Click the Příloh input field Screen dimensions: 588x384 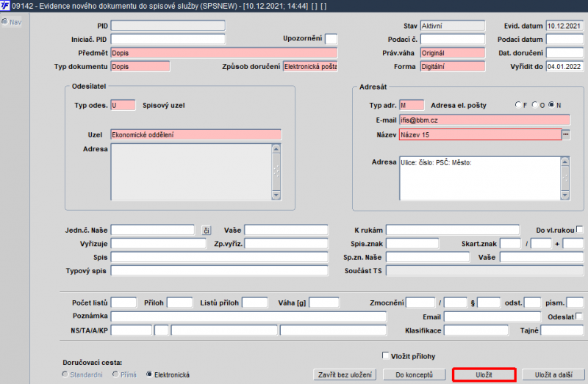click(179, 303)
